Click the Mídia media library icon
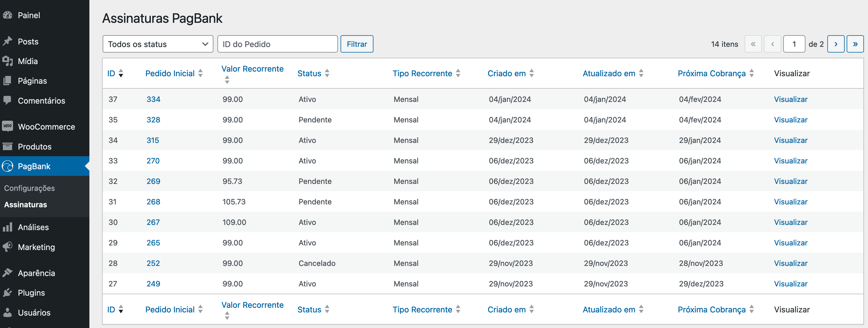This screenshot has width=868, height=328. click(7, 61)
